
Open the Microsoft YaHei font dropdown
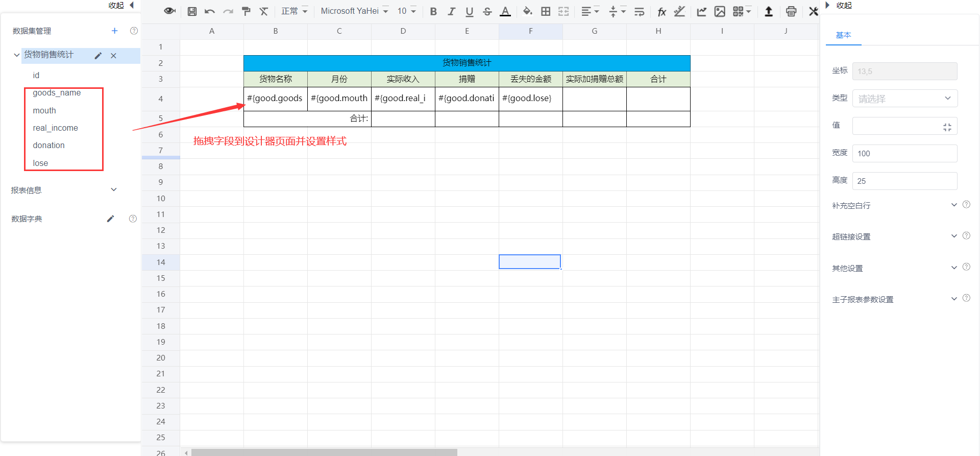click(355, 11)
